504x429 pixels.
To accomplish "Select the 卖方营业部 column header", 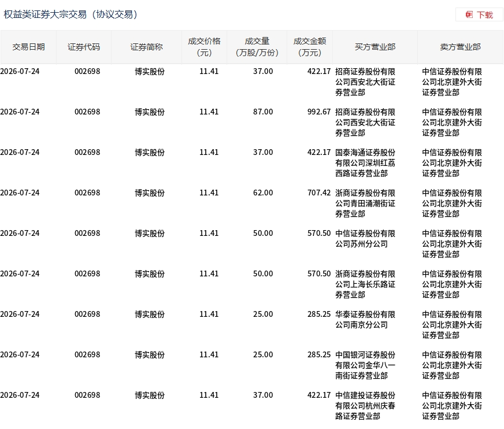I will (460, 47).
